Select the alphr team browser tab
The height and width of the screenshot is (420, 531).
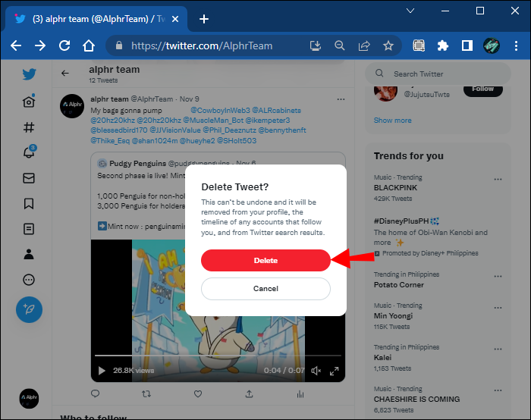point(96,19)
